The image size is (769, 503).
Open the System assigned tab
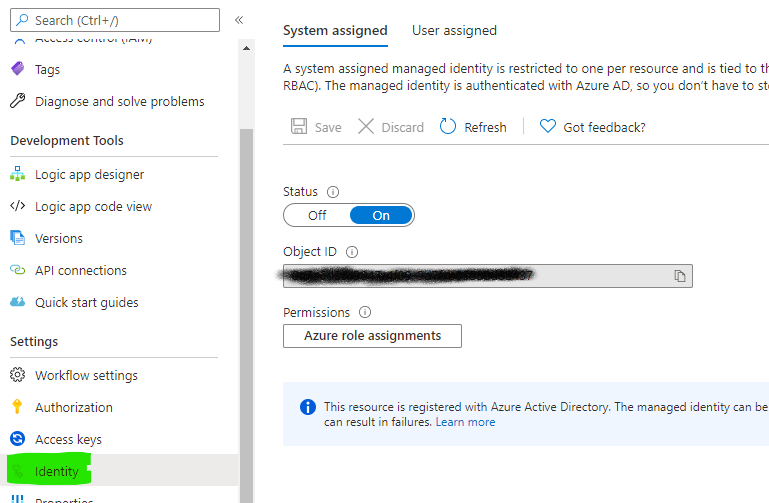335,30
